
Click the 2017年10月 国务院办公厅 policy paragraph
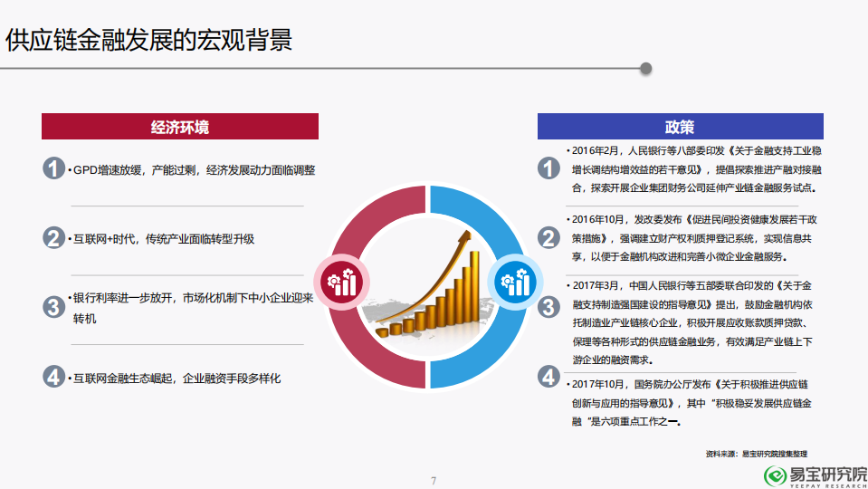689,403
